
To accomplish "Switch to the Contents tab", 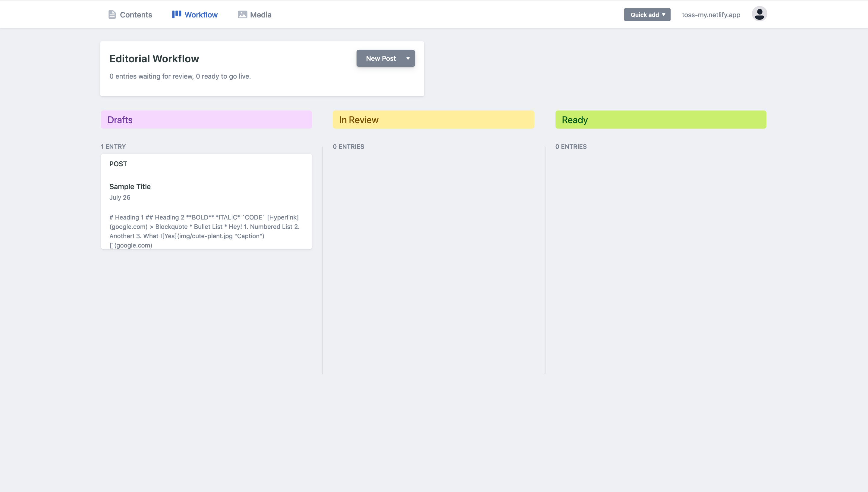I will click(136, 14).
